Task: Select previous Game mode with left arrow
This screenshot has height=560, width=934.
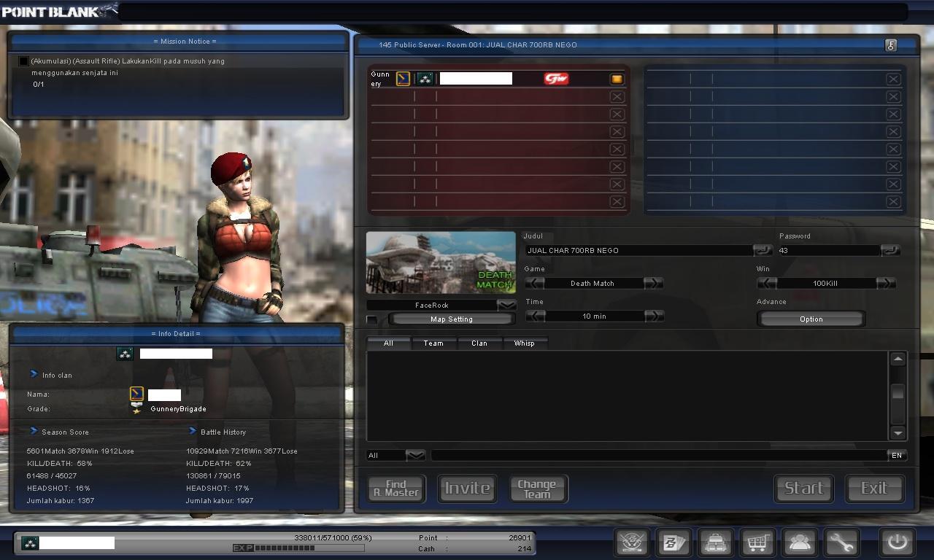Action: point(535,283)
